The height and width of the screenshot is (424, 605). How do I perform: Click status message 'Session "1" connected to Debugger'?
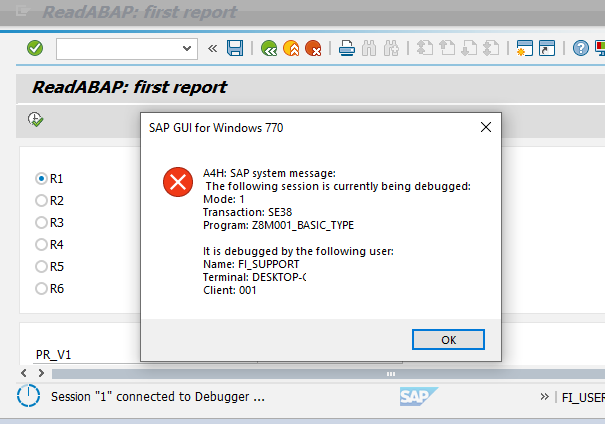[158, 397]
